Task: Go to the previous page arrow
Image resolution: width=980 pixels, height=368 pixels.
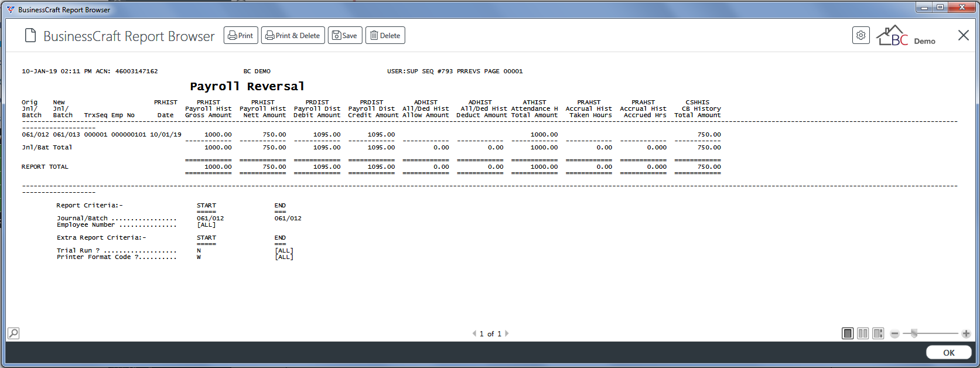Action: 474,333
